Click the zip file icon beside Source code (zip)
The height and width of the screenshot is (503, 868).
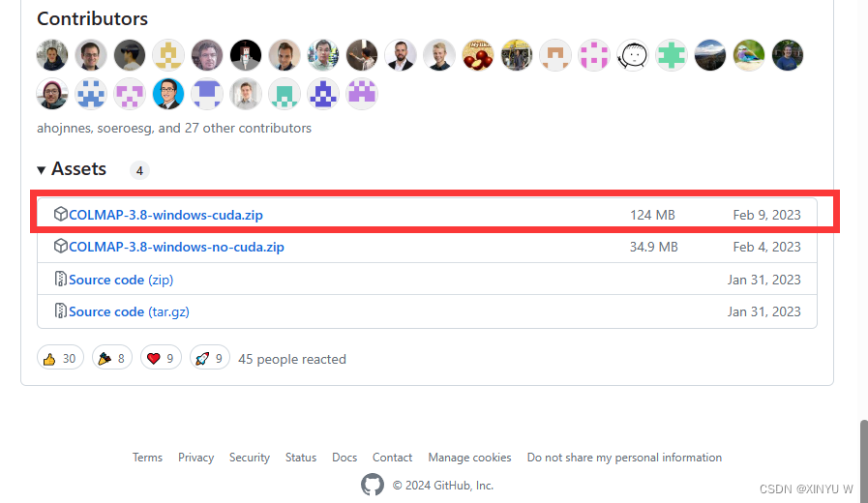pos(60,280)
